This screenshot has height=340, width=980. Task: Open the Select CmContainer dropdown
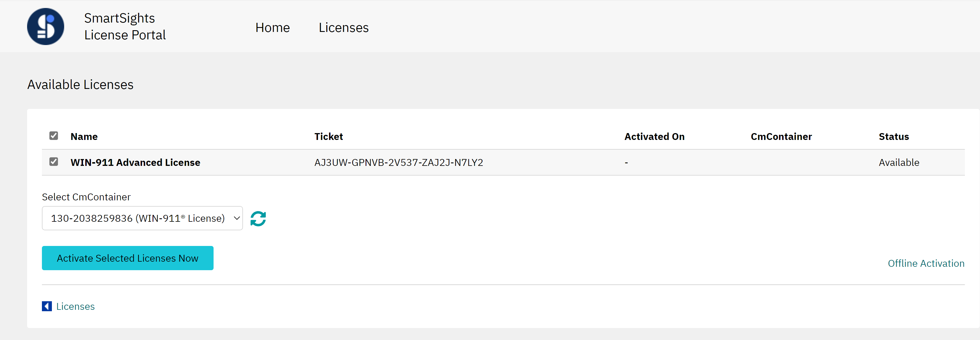142,218
